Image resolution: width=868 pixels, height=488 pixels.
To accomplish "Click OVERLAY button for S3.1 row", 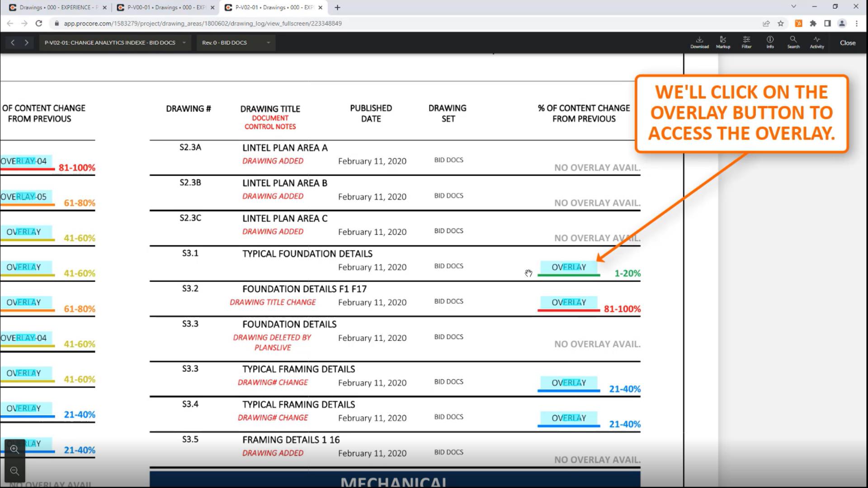I will [x=568, y=267].
